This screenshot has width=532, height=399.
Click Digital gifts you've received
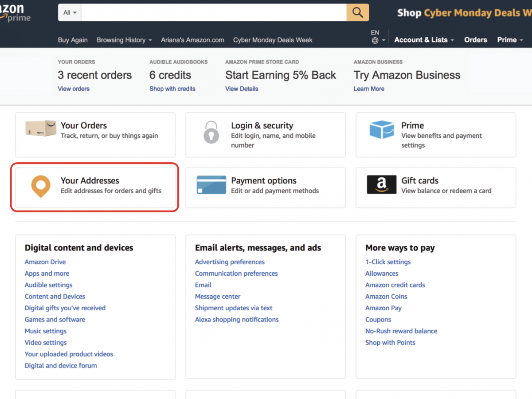tap(65, 308)
